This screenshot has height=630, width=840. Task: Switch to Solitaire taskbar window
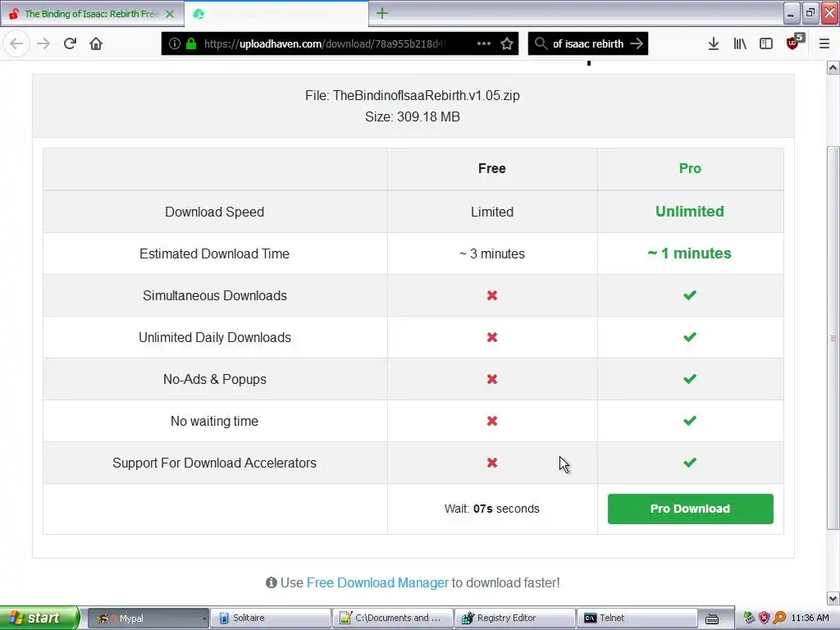coord(269,619)
